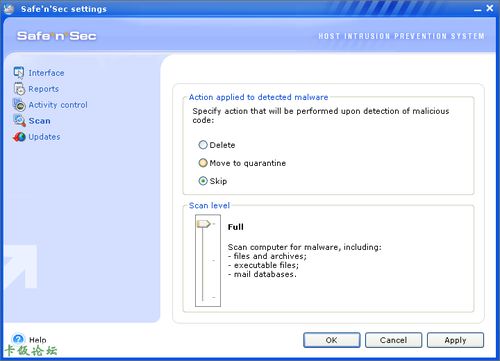
Task: Apply the settings changes
Action: [x=455, y=340]
